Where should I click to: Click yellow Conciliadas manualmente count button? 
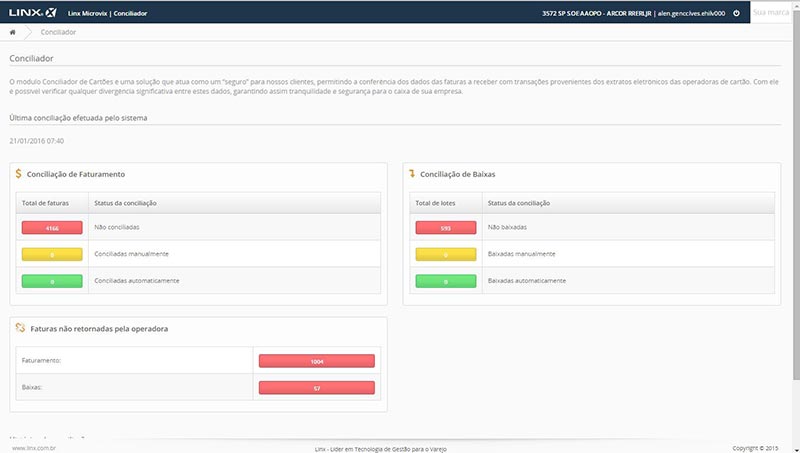click(x=52, y=254)
